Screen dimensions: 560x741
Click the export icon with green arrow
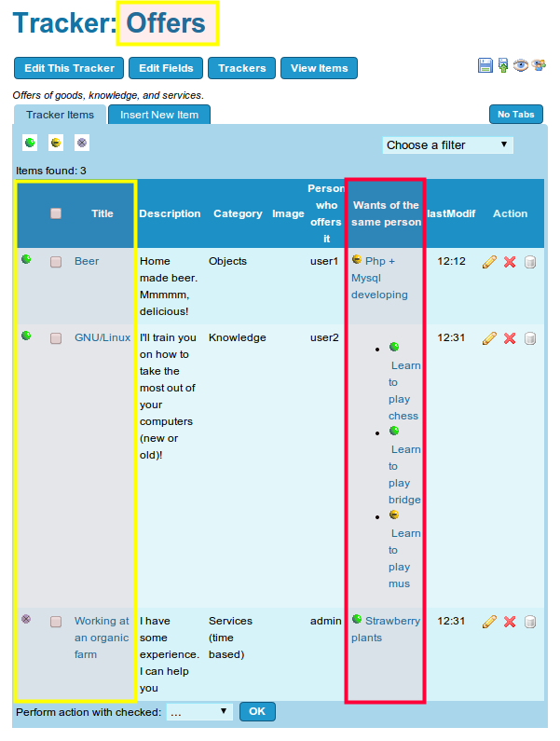pyautogui.click(x=503, y=65)
